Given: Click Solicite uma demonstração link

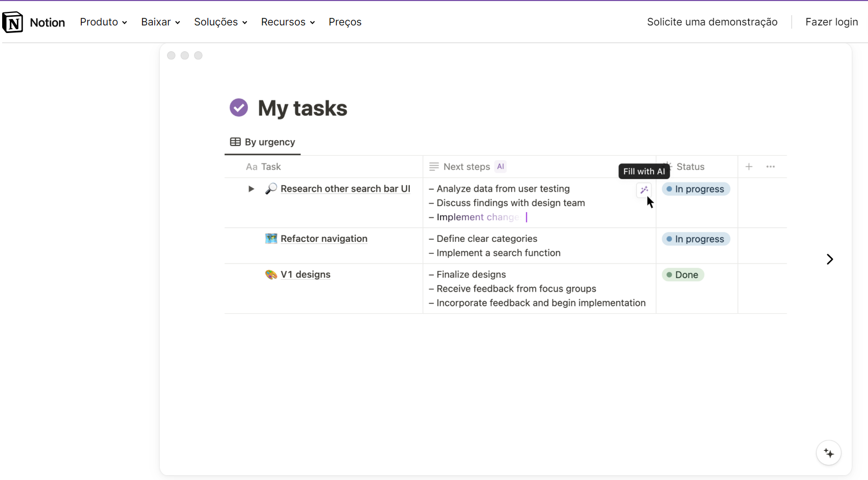Looking at the screenshot, I should (x=712, y=22).
